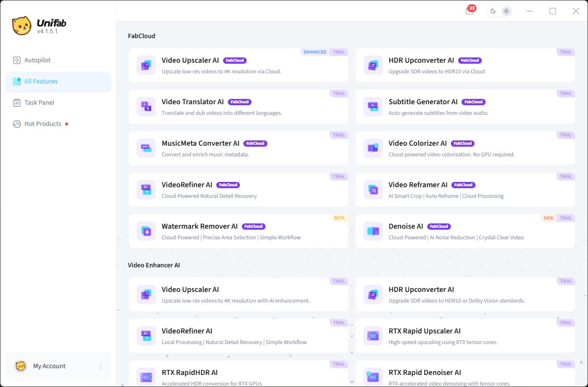Click the All Features grid icon

pyautogui.click(x=17, y=82)
